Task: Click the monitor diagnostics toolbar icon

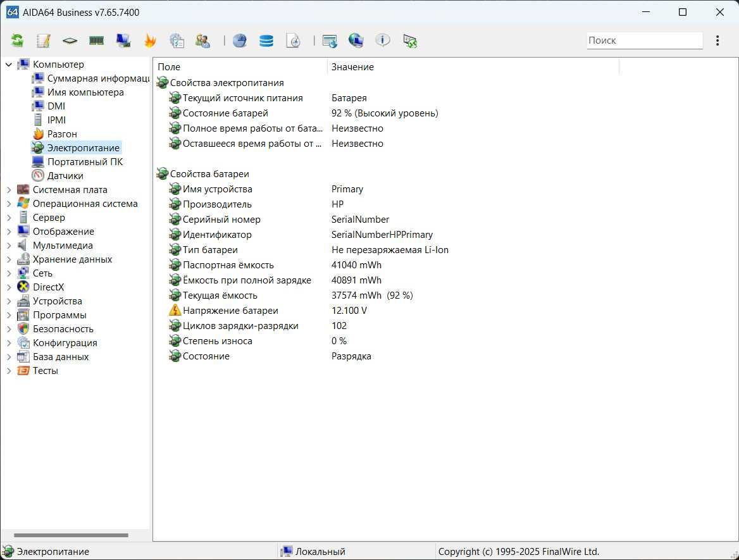Action: pos(123,40)
